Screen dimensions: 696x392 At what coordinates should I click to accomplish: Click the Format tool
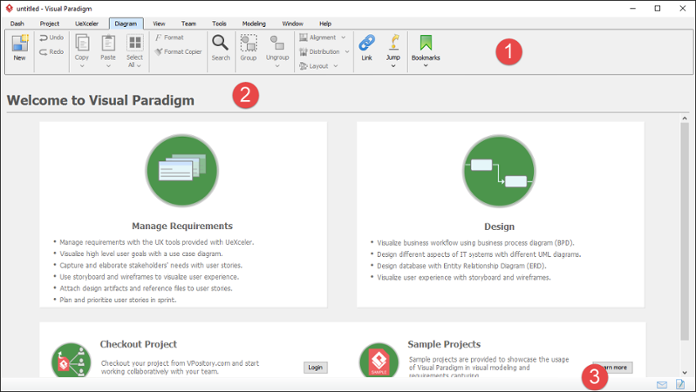[169, 38]
